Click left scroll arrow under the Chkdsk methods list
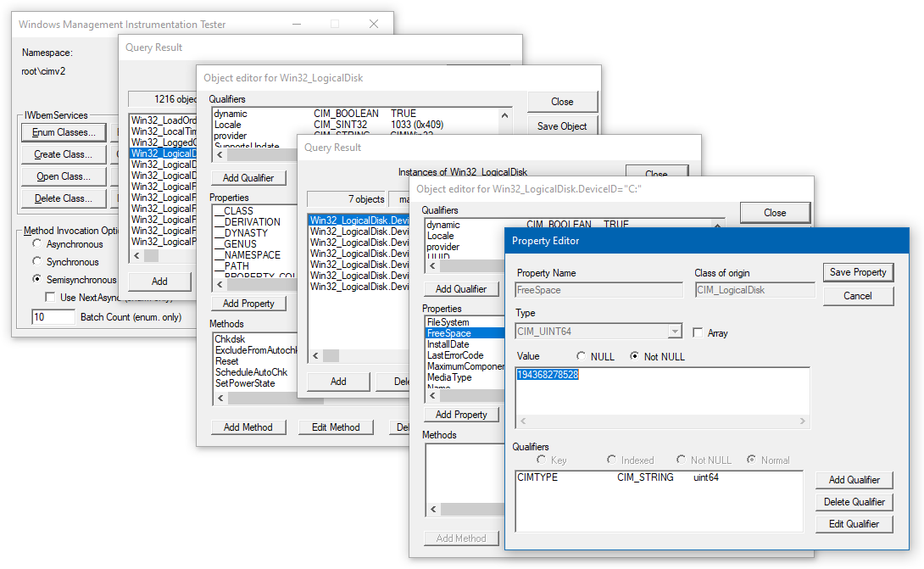 click(x=221, y=399)
